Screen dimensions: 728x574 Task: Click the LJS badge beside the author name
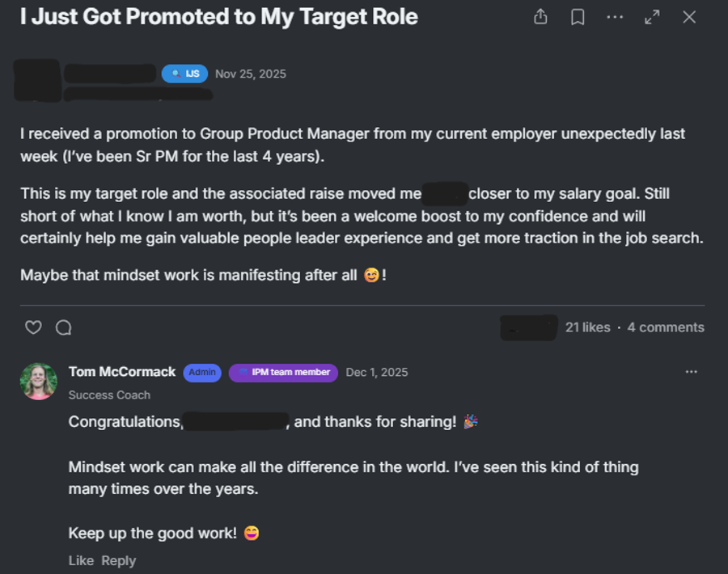(184, 73)
